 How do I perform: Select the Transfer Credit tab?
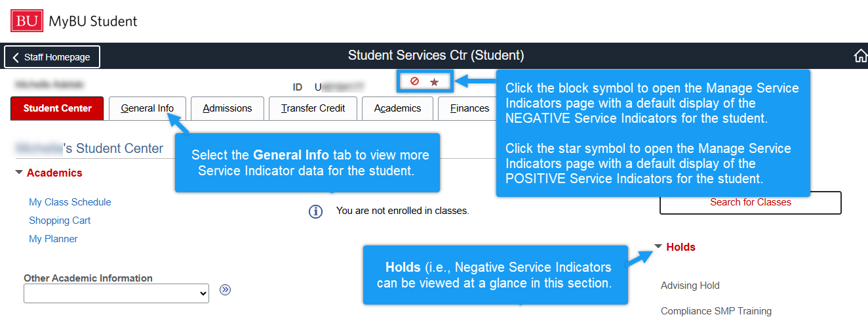(313, 108)
